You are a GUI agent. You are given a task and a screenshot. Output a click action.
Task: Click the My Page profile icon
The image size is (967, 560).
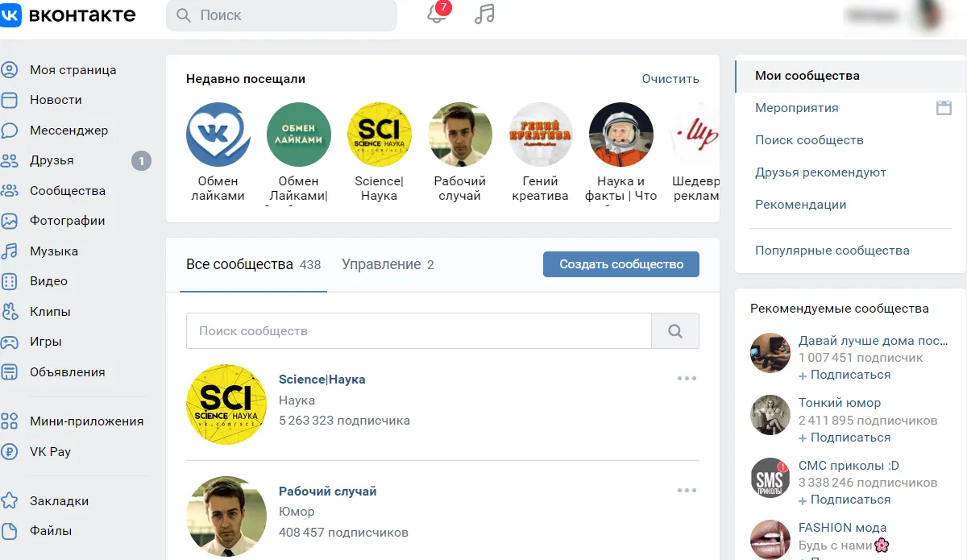tap(10, 70)
